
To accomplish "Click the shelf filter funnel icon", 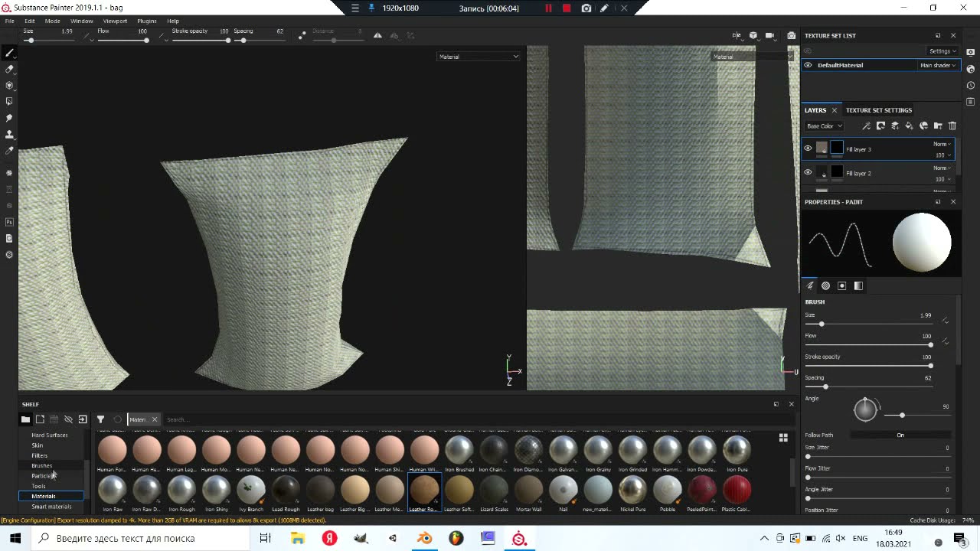I will click(x=100, y=419).
